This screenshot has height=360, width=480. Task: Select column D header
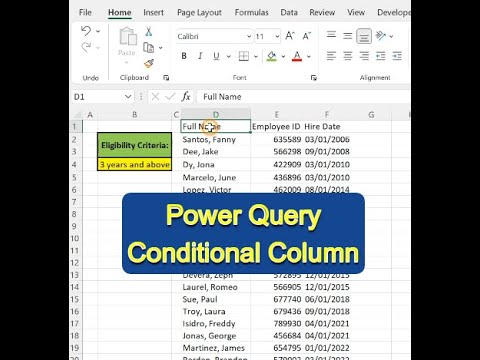[x=216, y=115]
